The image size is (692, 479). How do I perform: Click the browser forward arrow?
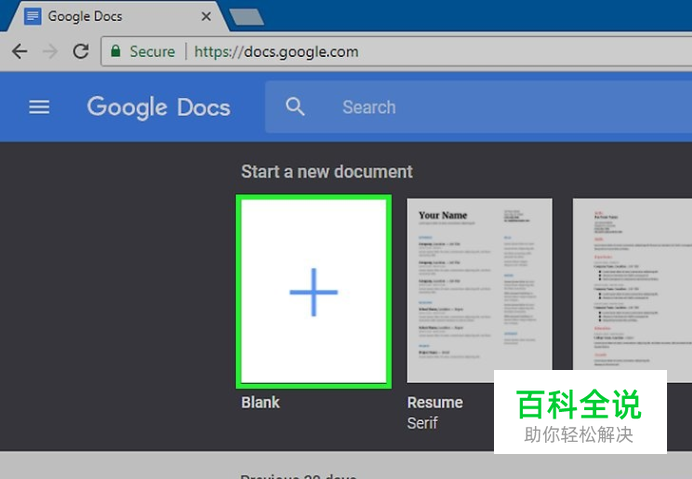(50, 52)
